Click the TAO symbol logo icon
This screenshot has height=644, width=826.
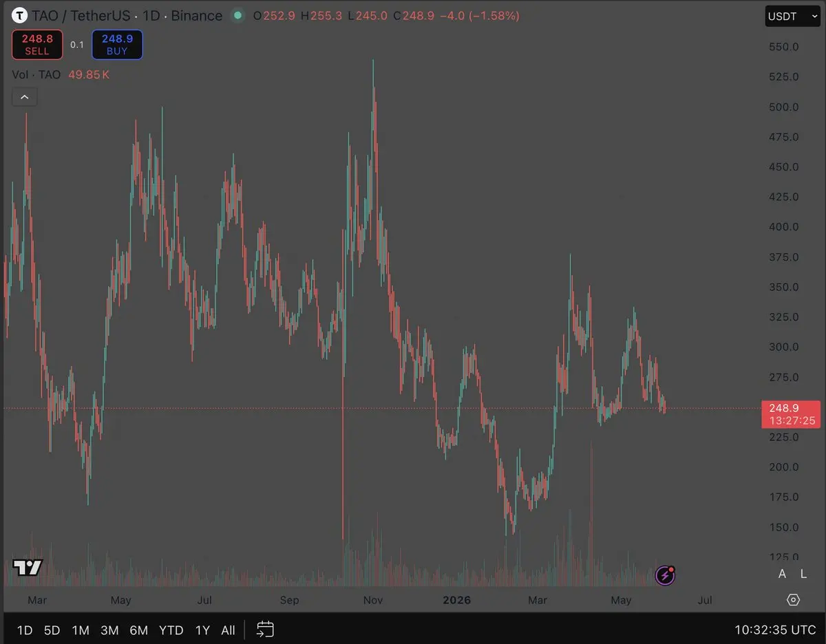pyautogui.click(x=20, y=15)
